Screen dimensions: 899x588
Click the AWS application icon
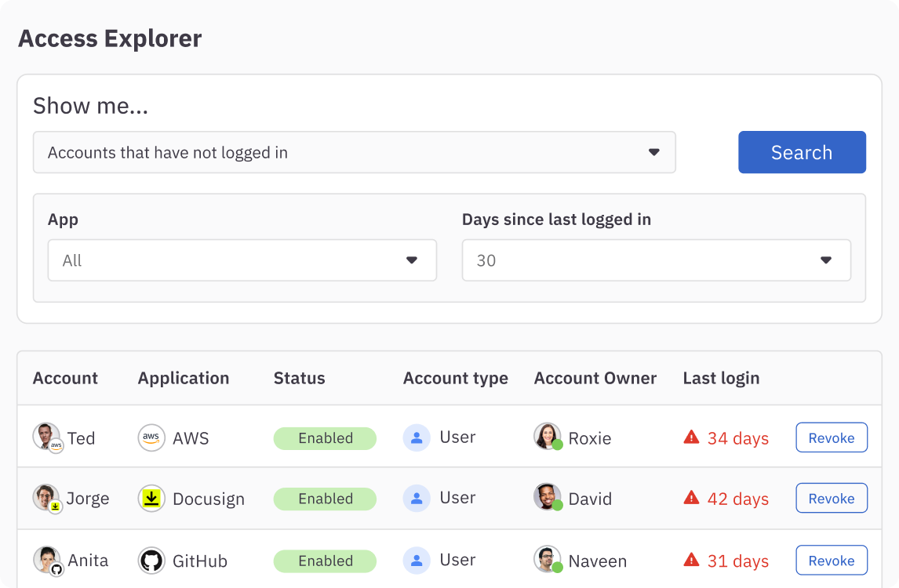[x=151, y=438]
